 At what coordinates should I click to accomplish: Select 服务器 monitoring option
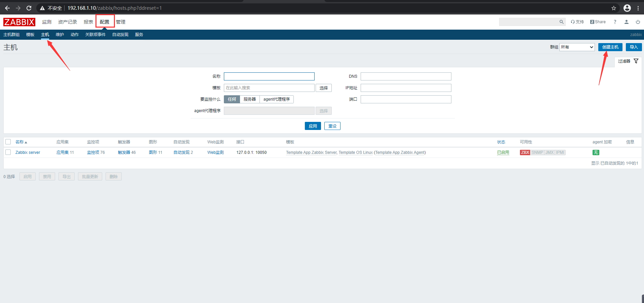click(x=250, y=99)
